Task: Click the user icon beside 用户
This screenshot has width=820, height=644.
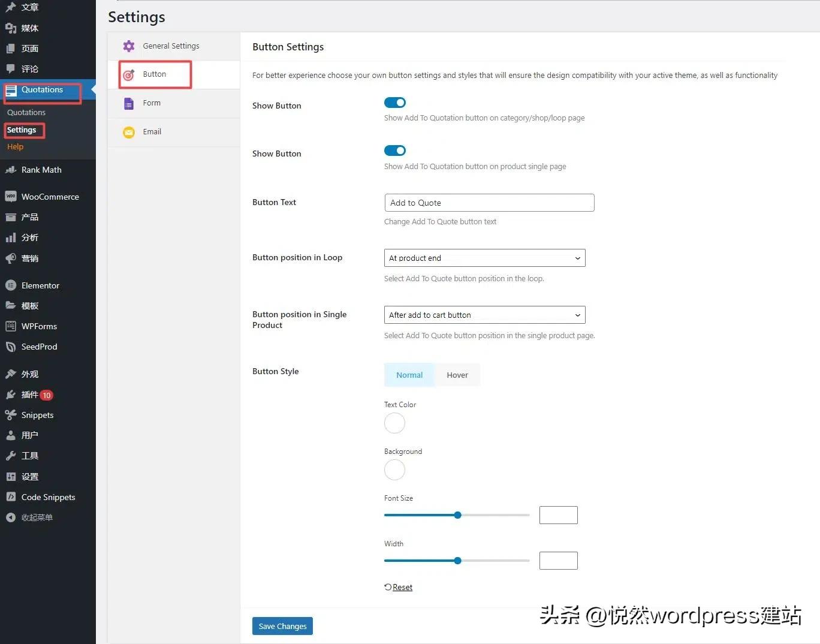Action: coord(11,435)
